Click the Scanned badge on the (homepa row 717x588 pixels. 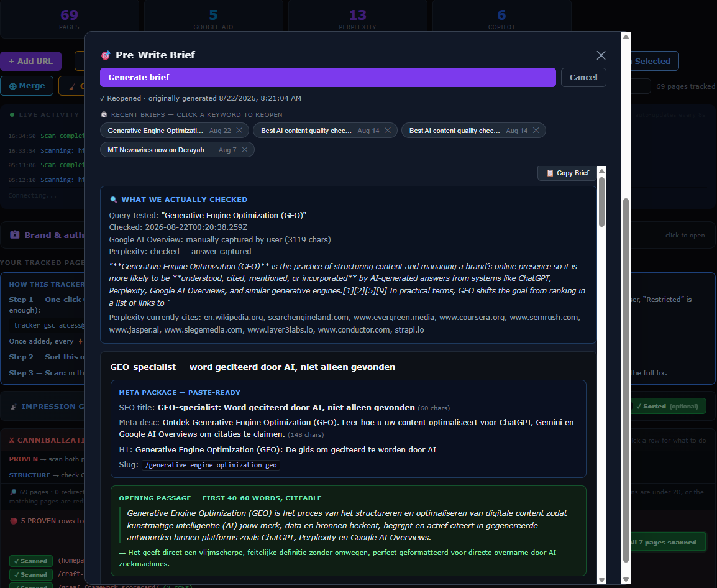[30, 561]
